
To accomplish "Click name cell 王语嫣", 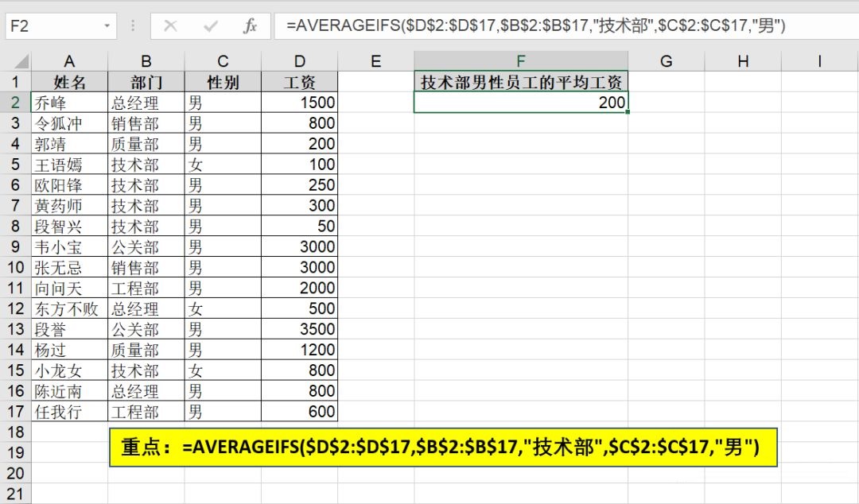I will click(x=69, y=165).
